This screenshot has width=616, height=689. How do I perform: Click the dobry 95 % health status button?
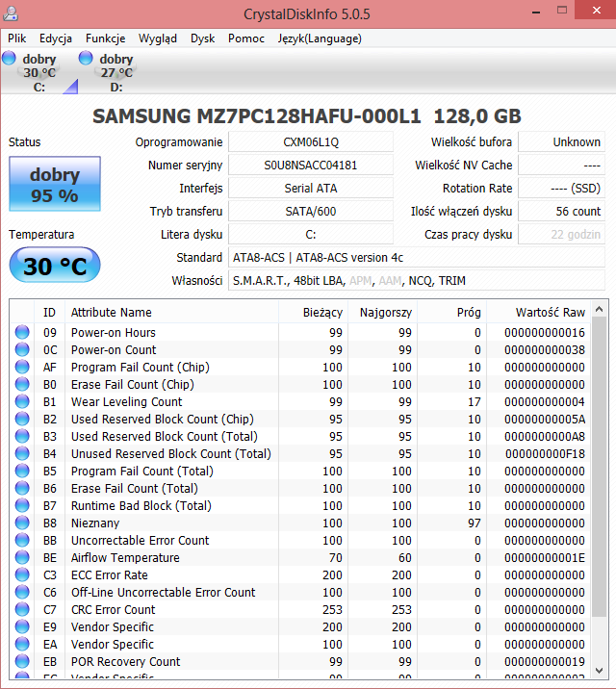click(x=55, y=184)
